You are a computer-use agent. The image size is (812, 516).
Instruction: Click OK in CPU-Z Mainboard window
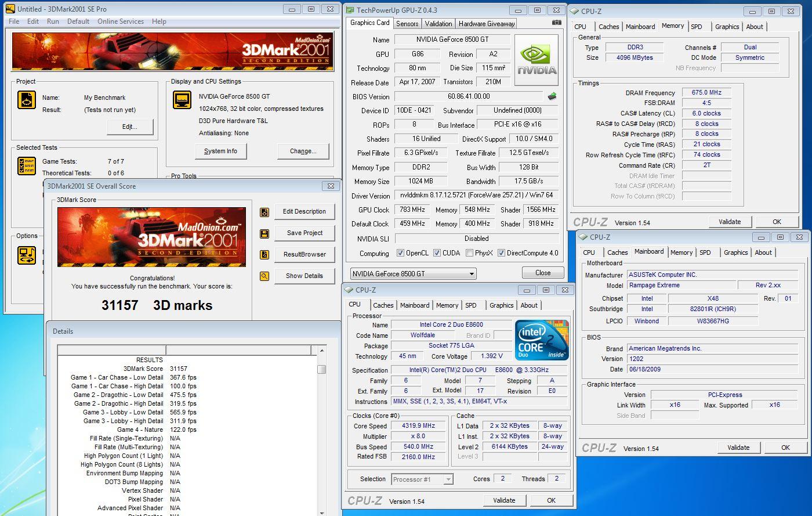click(785, 448)
